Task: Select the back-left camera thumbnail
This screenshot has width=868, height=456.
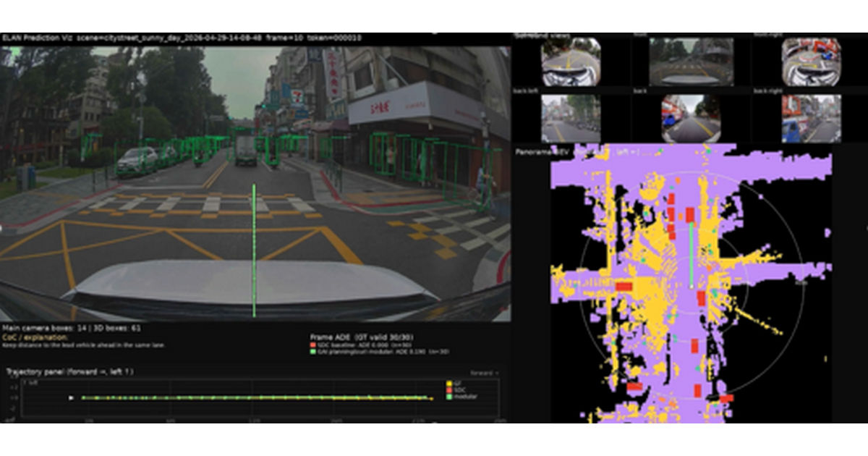Action: [x=571, y=119]
